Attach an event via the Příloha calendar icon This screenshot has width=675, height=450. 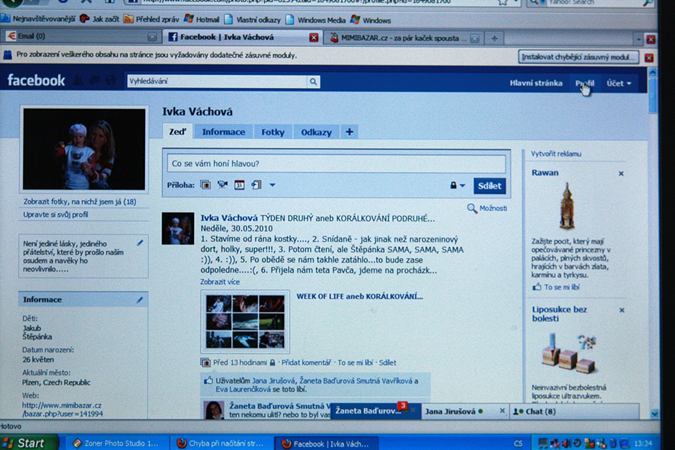coord(239,185)
